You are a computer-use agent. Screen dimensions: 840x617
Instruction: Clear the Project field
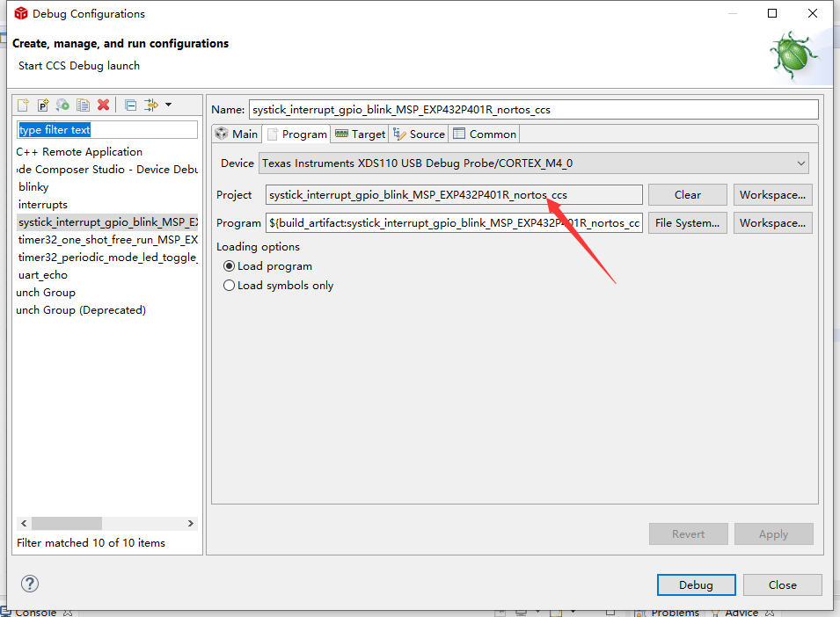(x=687, y=194)
